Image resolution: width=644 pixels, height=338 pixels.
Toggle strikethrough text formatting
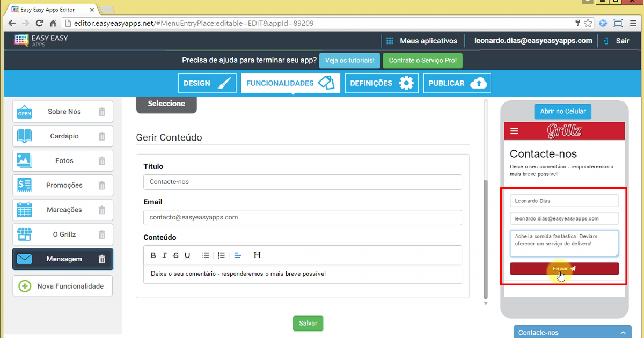(x=176, y=255)
